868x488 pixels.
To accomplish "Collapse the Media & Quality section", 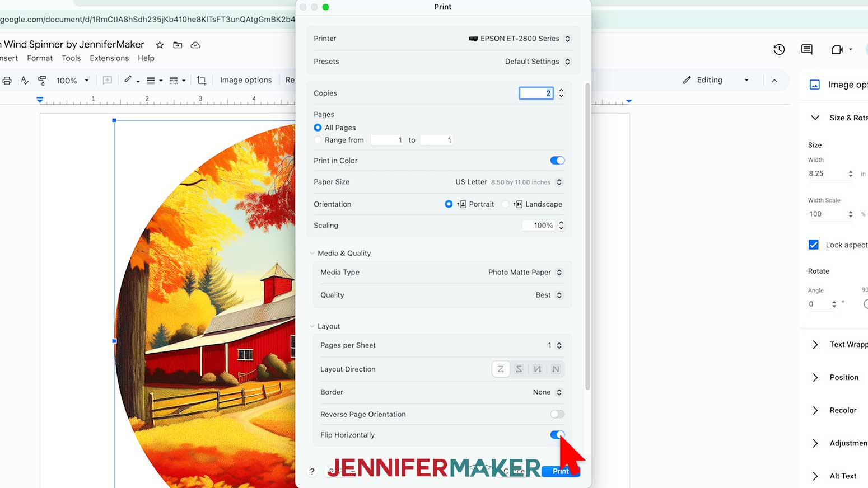I will pos(312,253).
